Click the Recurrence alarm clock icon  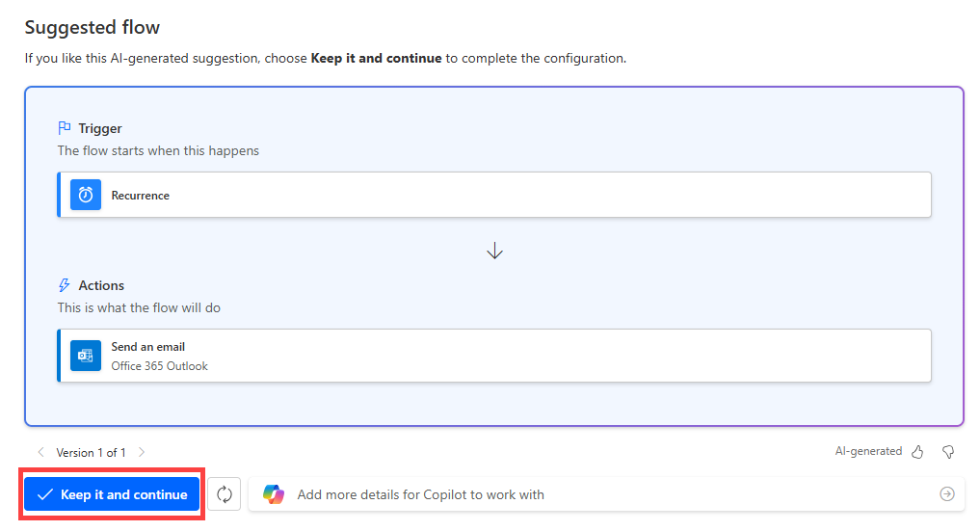tap(86, 195)
